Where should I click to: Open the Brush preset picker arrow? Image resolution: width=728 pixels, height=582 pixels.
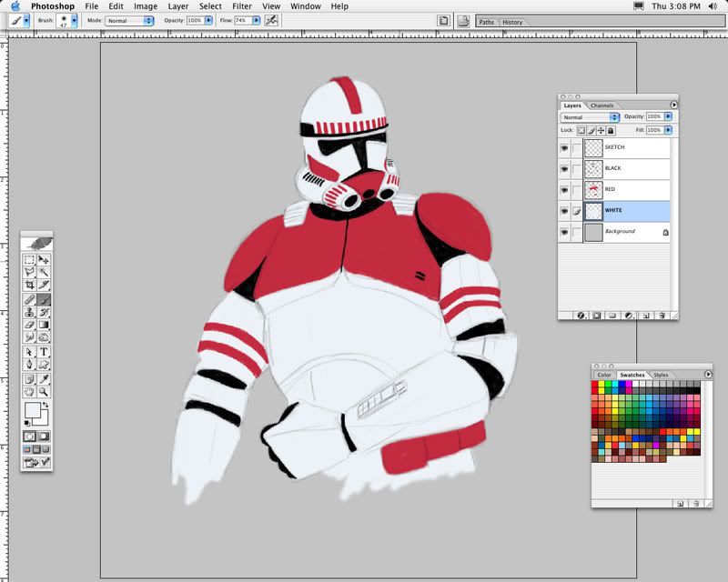coord(75,21)
